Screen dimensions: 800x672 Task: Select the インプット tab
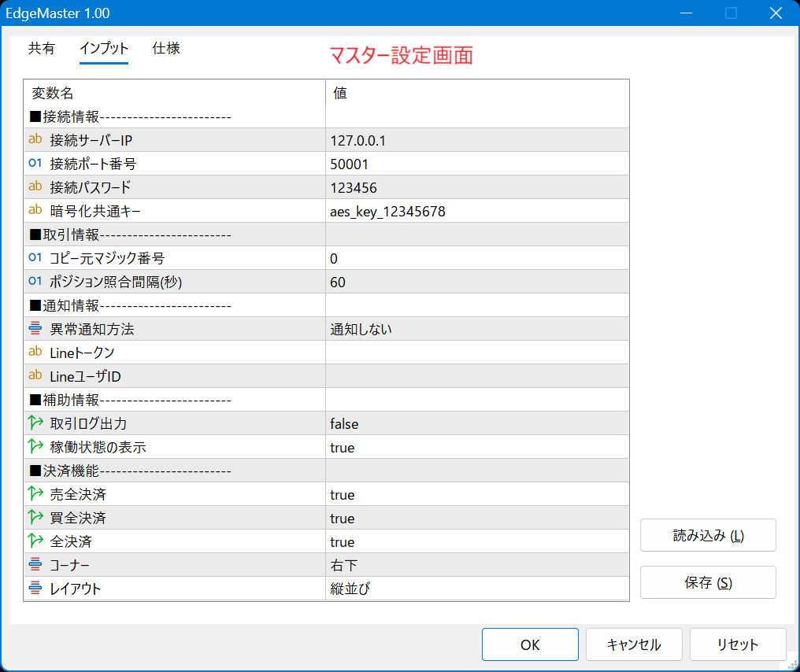[104, 49]
